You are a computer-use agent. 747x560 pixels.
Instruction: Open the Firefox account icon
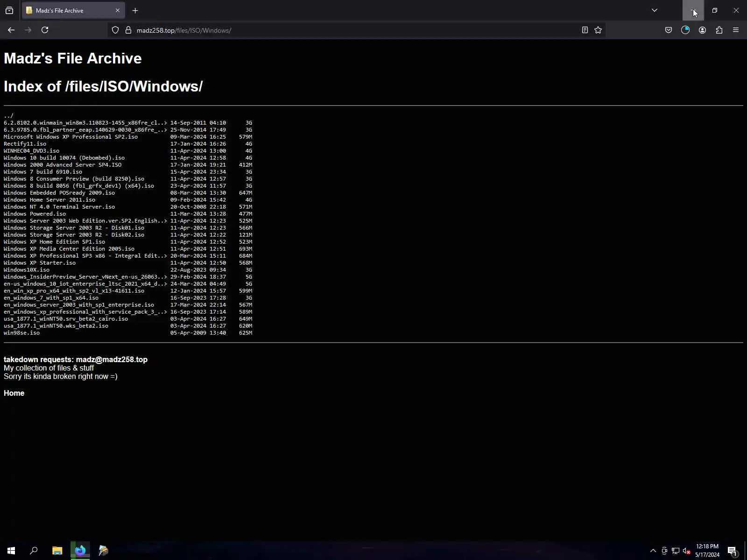click(702, 30)
